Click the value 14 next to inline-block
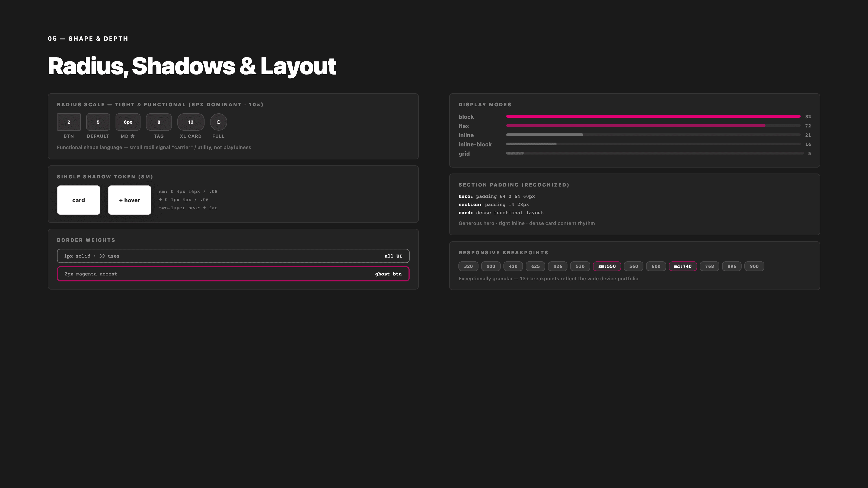 [x=808, y=144]
